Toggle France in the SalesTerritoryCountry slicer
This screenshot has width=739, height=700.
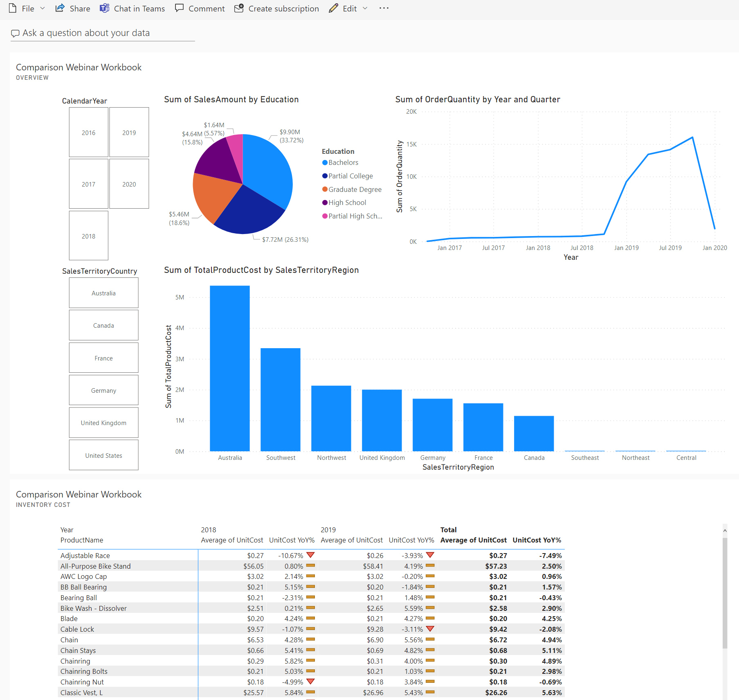103,358
